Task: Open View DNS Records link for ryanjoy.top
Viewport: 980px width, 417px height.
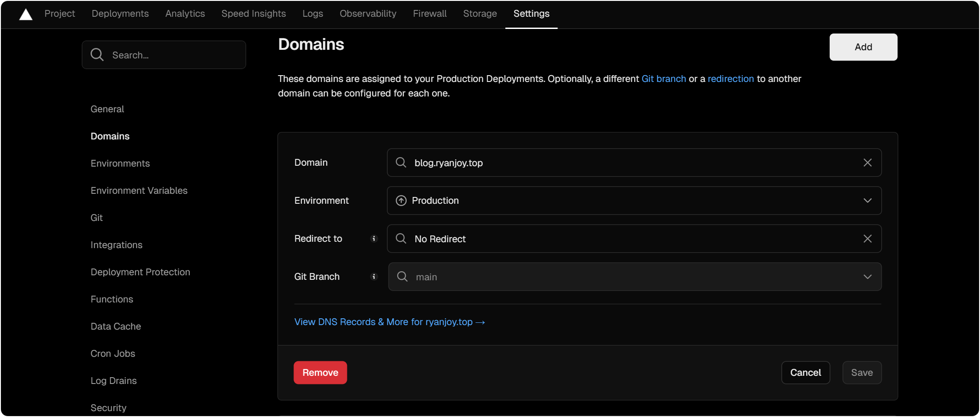Action: [389, 322]
